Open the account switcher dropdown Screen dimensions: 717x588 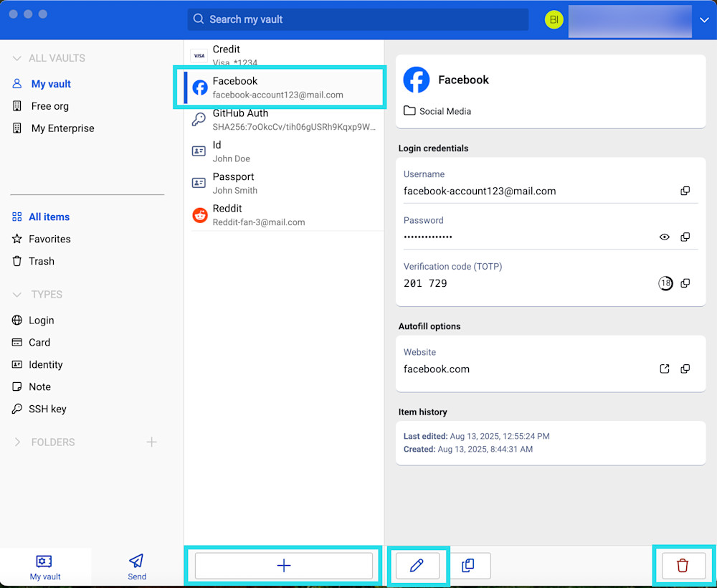point(704,20)
